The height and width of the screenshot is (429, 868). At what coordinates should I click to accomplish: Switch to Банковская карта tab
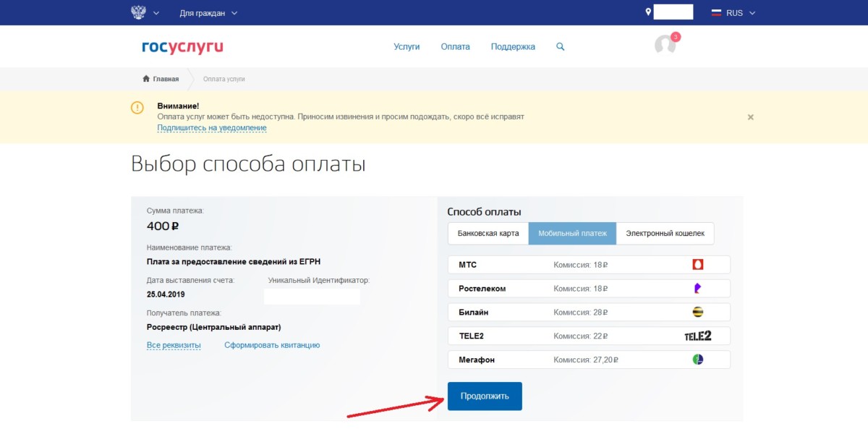[x=488, y=234]
